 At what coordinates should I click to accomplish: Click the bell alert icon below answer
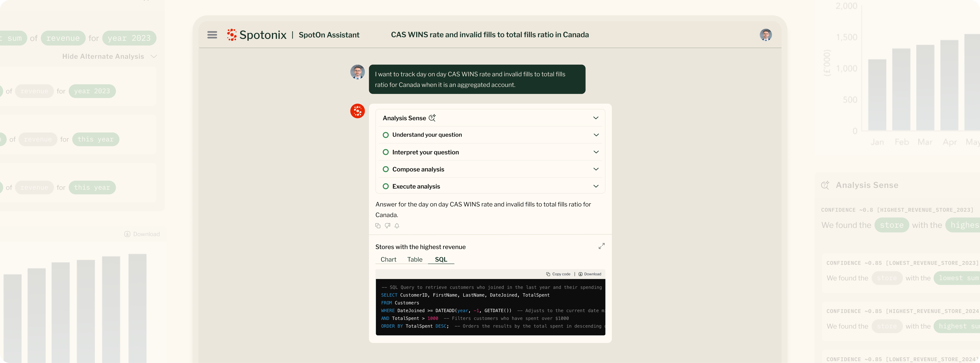[397, 226]
